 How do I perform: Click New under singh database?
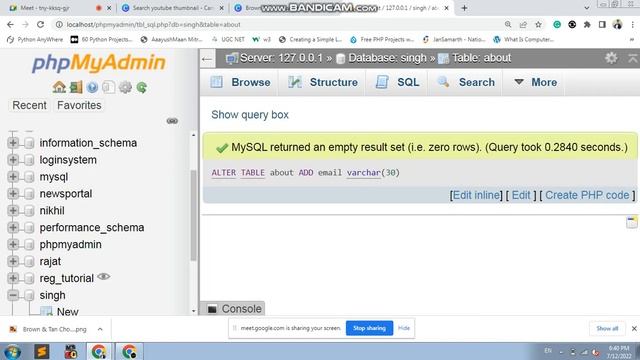click(x=68, y=311)
